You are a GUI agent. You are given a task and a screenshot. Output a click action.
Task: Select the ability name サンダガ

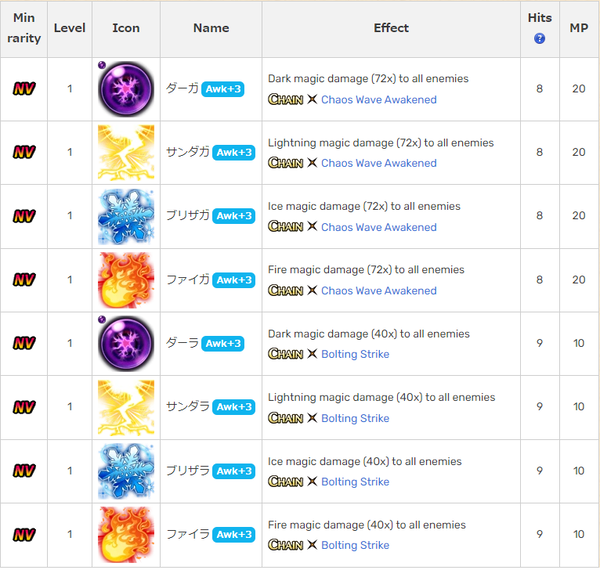pyautogui.click(x=188, y=152)
